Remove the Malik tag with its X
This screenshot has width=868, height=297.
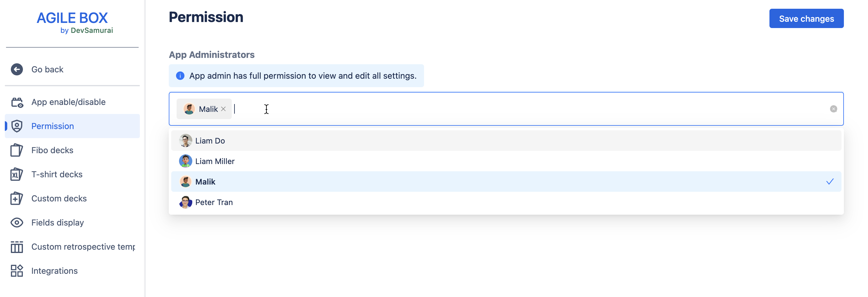point(223,109)
